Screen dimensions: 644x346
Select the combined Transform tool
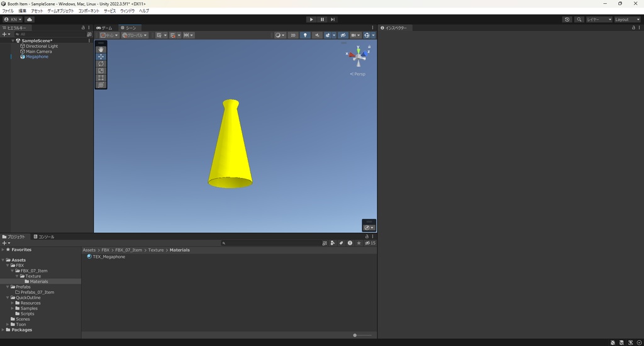pyautogui.click(x=101, y=85)
